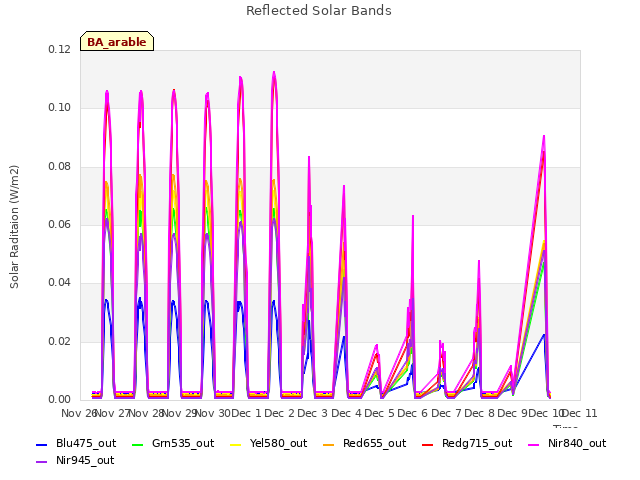Click the 0.08 y-axis tick label
Viewport: 640px width, 480px height.
60,167
